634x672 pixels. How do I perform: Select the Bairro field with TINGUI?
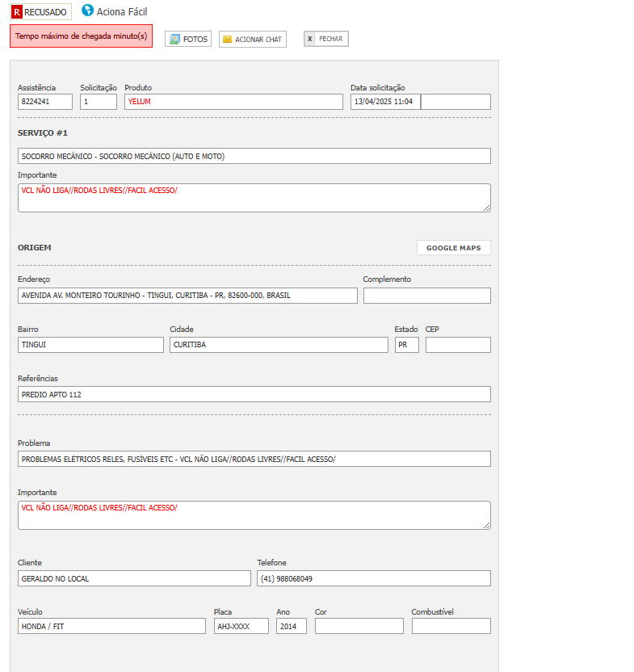[90, 345]
